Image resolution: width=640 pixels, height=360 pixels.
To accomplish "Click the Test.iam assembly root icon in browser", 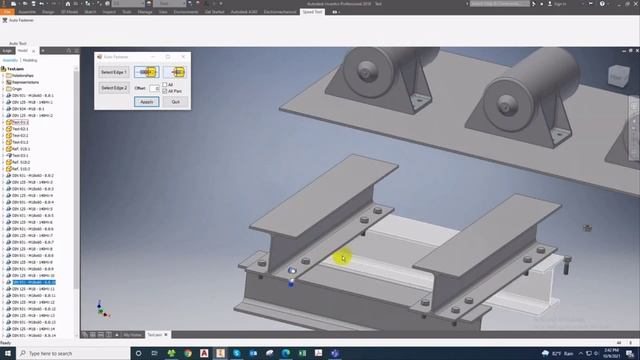I will coord(4,69).
